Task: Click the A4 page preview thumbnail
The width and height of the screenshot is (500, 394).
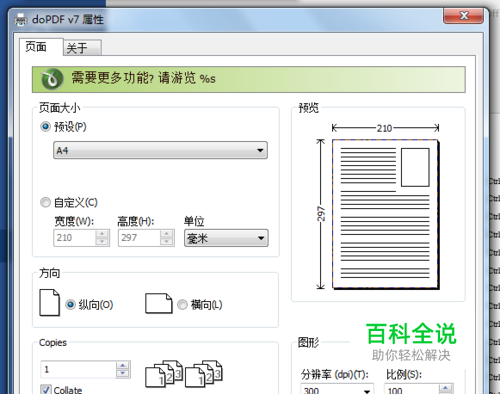Action: (x=385, y=214)
